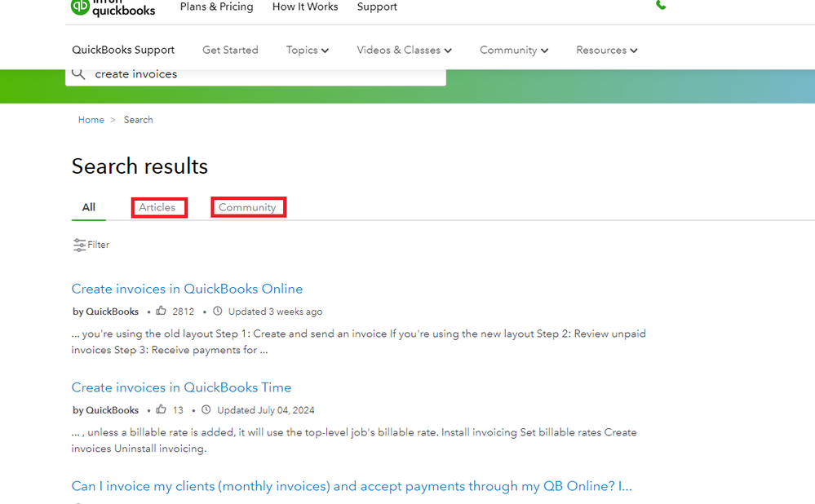This screenshot has width=815, height=504.
Task: Open Plans & Pricing menu
Action: (217, 7)
